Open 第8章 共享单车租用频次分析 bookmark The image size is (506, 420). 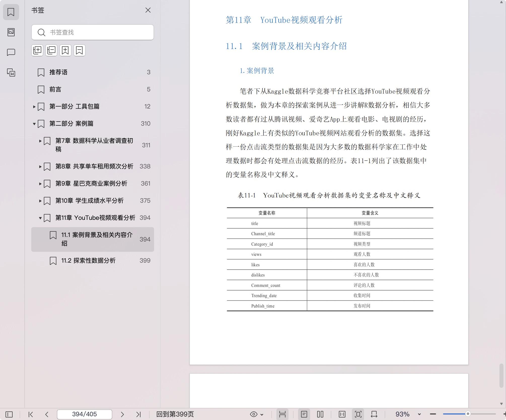point(94,166)
